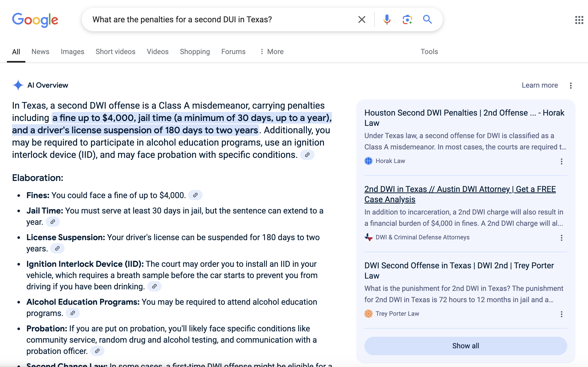Open AI Overview three-dot options menu

click(x=571, y=85)
